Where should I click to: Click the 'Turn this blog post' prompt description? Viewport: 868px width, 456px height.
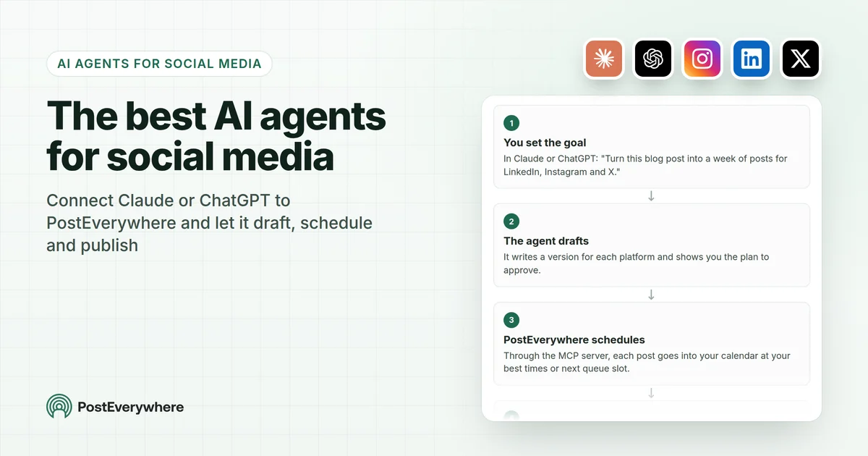click(645, 165)
